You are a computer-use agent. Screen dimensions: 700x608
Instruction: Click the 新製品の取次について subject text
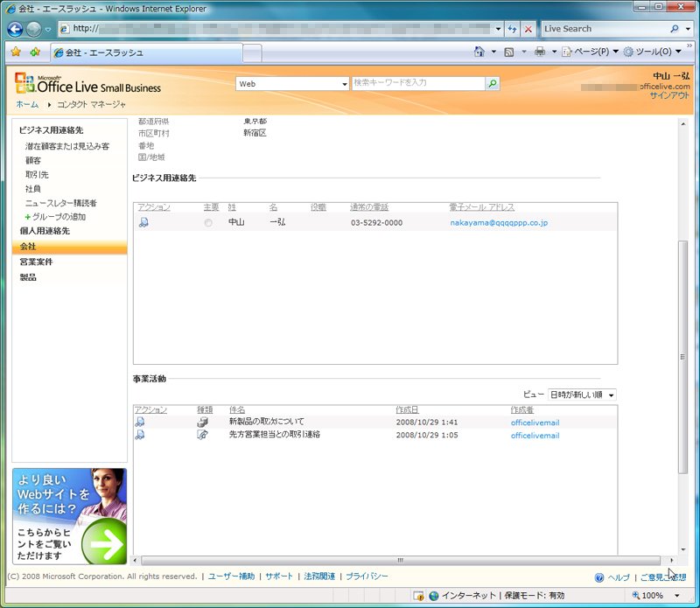267,422
